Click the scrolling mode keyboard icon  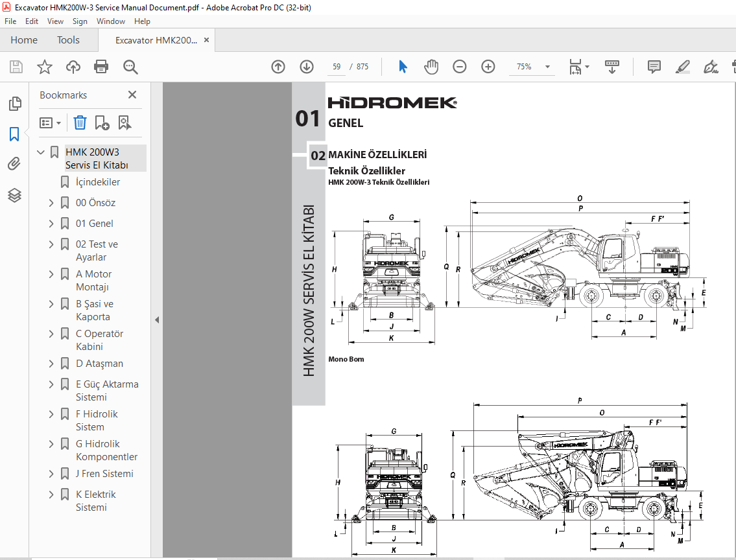point(611,67)
